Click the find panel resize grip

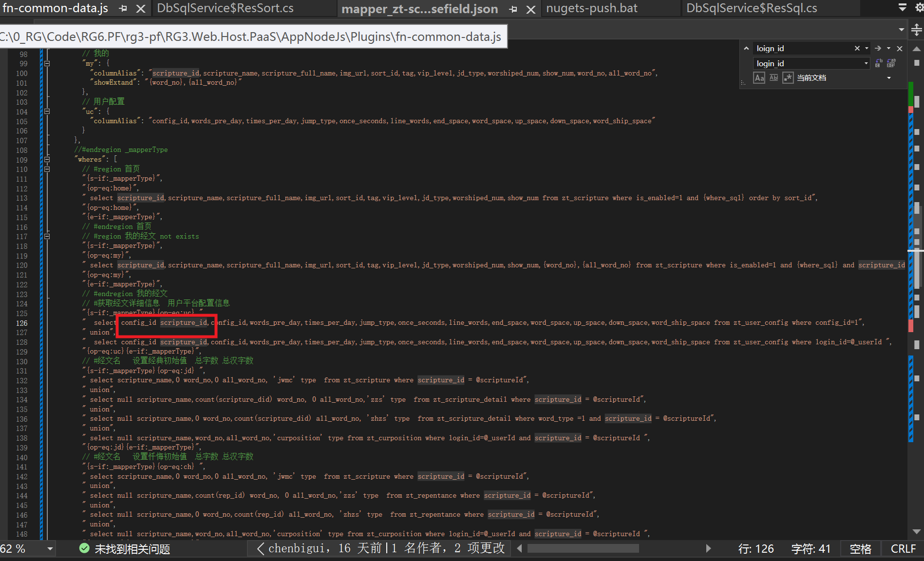743,83
